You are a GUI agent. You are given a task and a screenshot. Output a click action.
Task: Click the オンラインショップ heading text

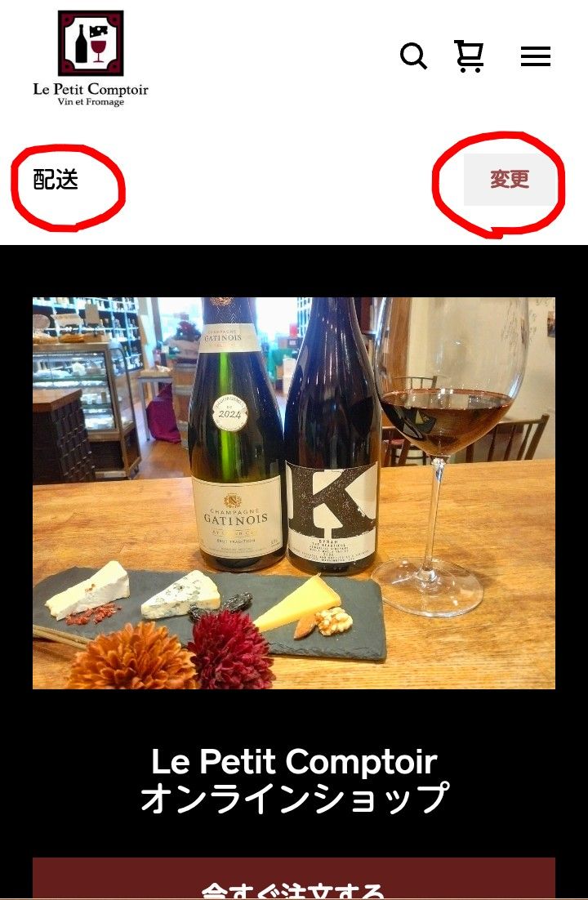[294, 797]
